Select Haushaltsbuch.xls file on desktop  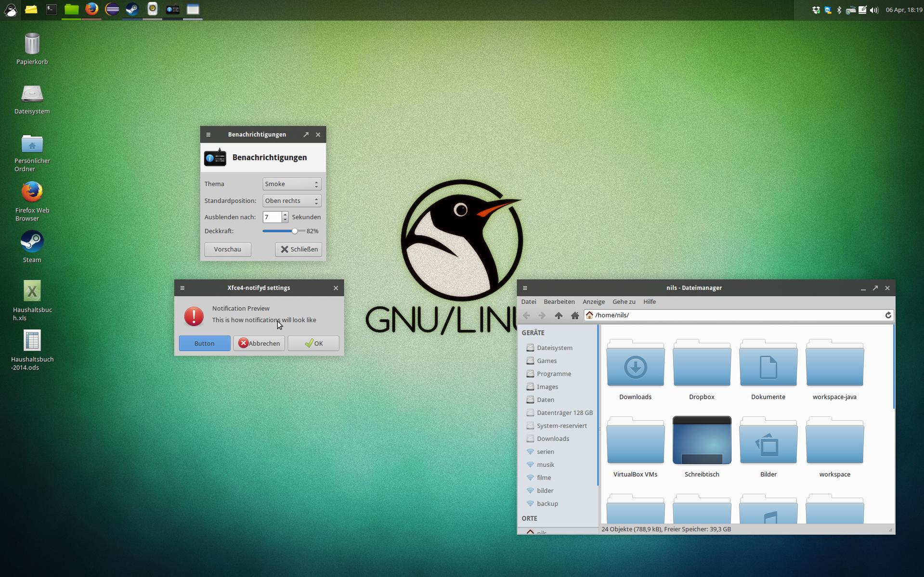click(x=32, y=301)
